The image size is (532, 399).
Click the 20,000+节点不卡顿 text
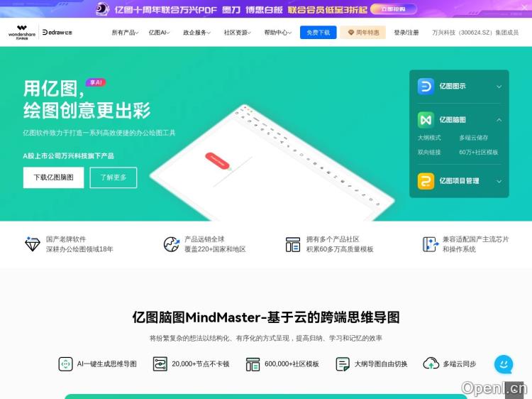tap(201, 364)
